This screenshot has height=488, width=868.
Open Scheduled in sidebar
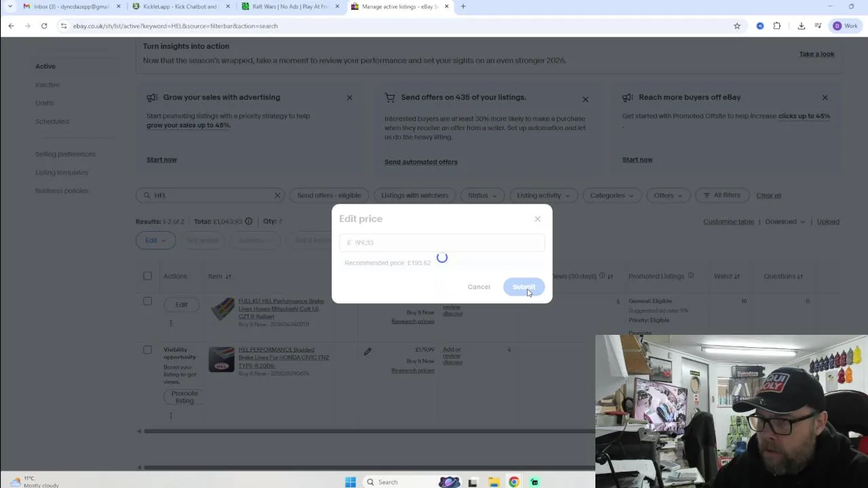(52, 121)
